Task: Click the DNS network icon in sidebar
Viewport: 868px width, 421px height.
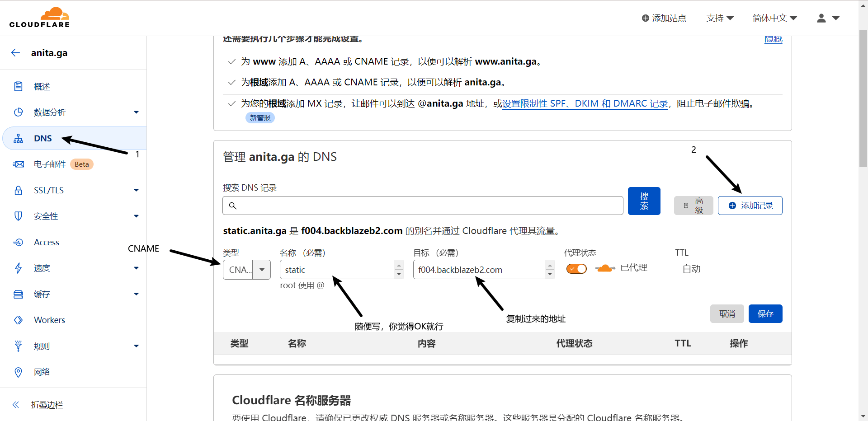Action: tap(18, 138)
